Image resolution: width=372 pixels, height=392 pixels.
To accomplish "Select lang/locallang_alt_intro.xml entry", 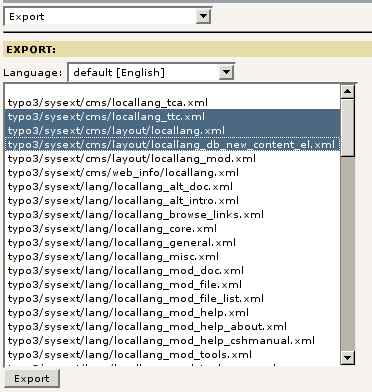I will (173, 200).
